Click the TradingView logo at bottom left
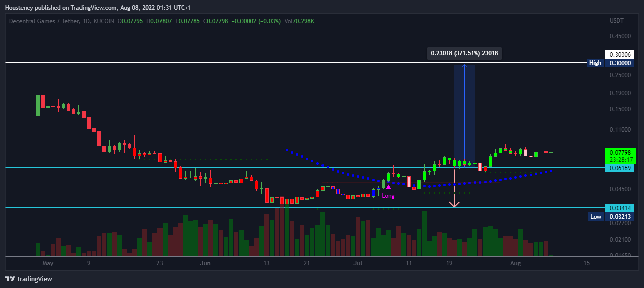Screen dimensions: 644x288 point(29,279)
